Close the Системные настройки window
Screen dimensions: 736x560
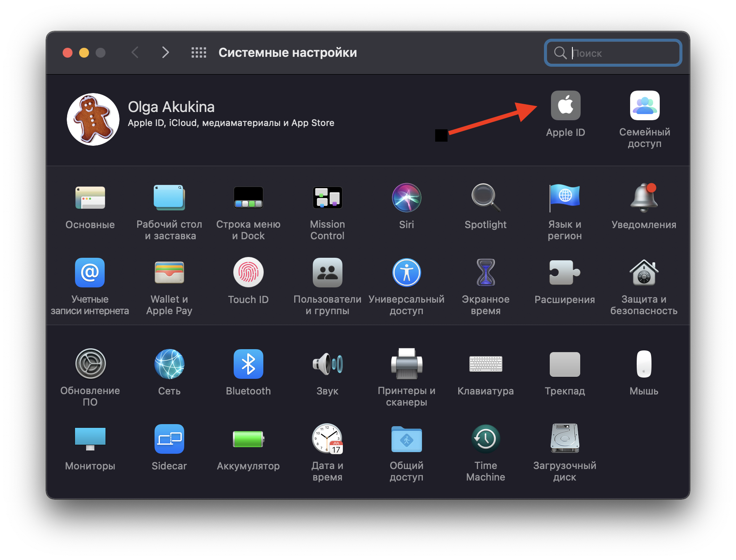tap(68, 53)
